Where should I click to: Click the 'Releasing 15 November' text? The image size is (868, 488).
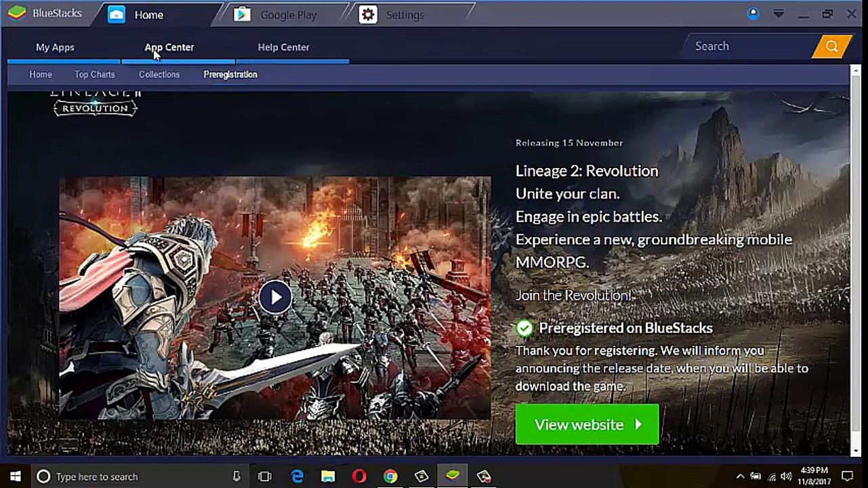[x=569, y=143]
